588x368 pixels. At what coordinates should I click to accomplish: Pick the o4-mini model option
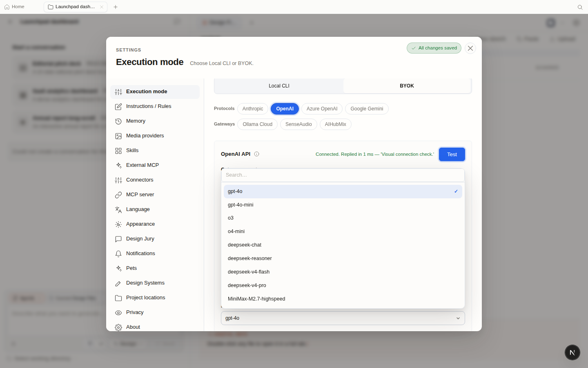tap(343, 231)
